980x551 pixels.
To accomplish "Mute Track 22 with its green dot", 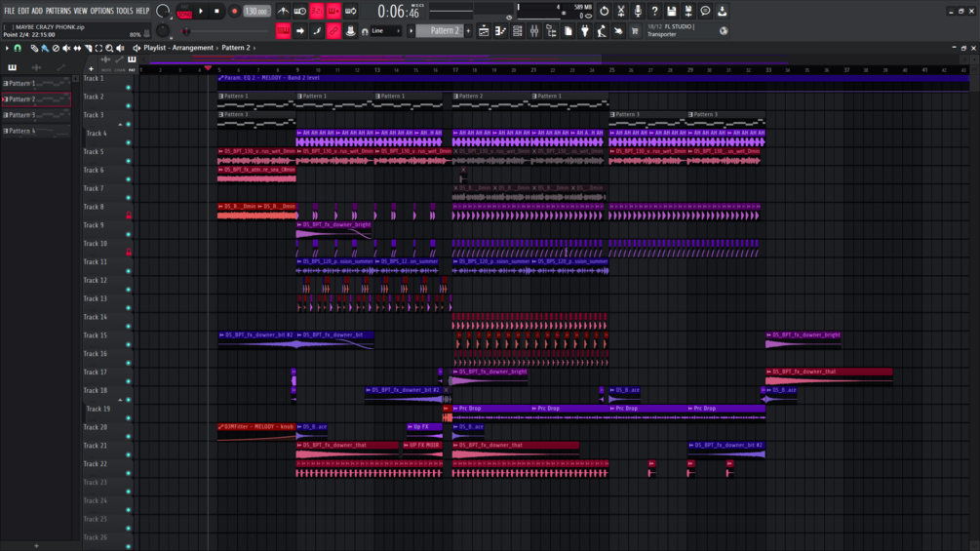I will pos(129,473).
